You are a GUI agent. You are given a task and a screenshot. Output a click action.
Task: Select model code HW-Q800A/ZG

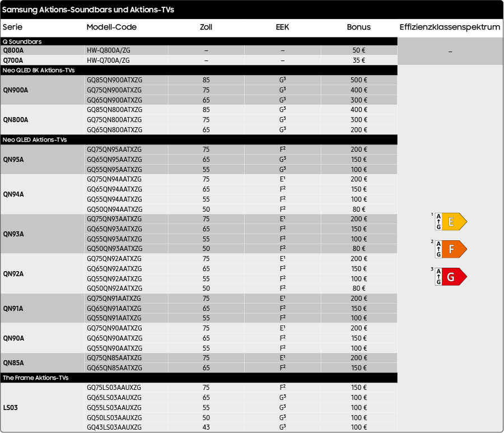pos(108,50)
